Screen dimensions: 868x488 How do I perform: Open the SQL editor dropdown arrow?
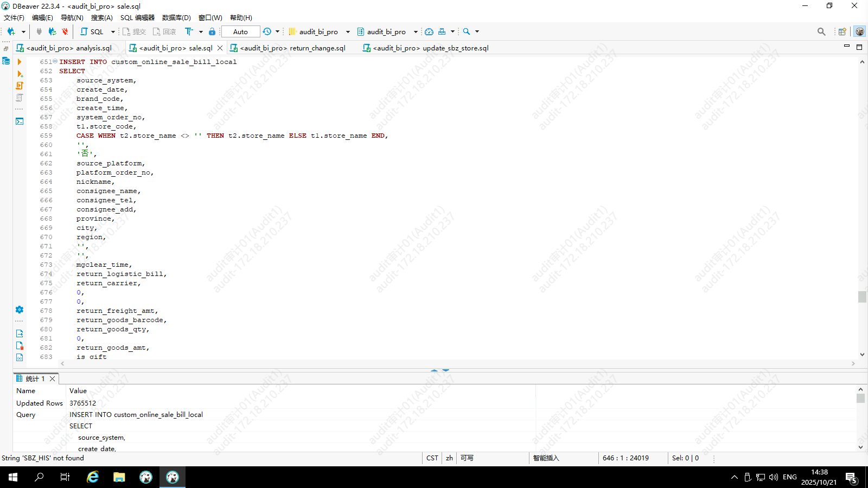tap(113, 31)
